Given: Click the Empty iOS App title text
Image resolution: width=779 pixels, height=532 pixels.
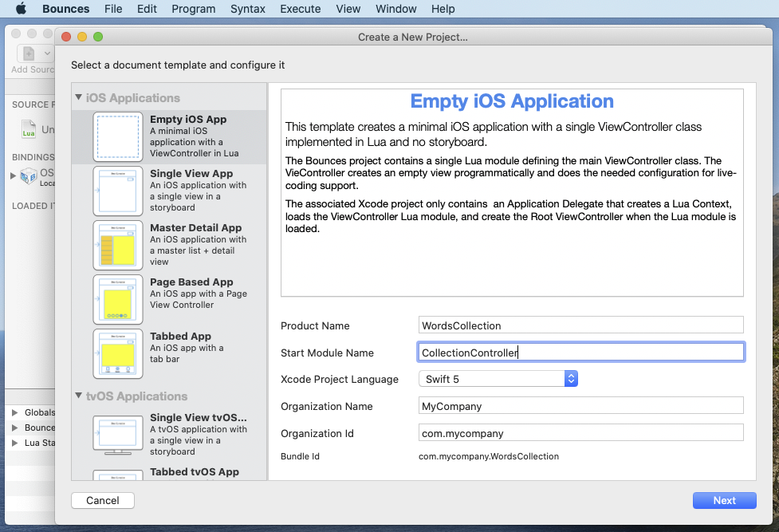Looking at the screenshot, I should point(188,120).
